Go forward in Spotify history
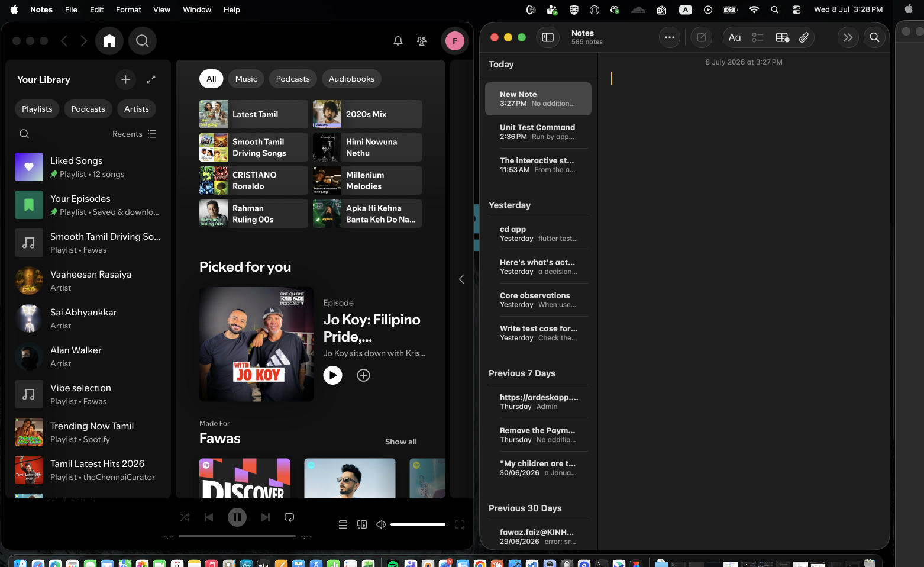Viewport: 924px width, 567px height. pos(83,41)
